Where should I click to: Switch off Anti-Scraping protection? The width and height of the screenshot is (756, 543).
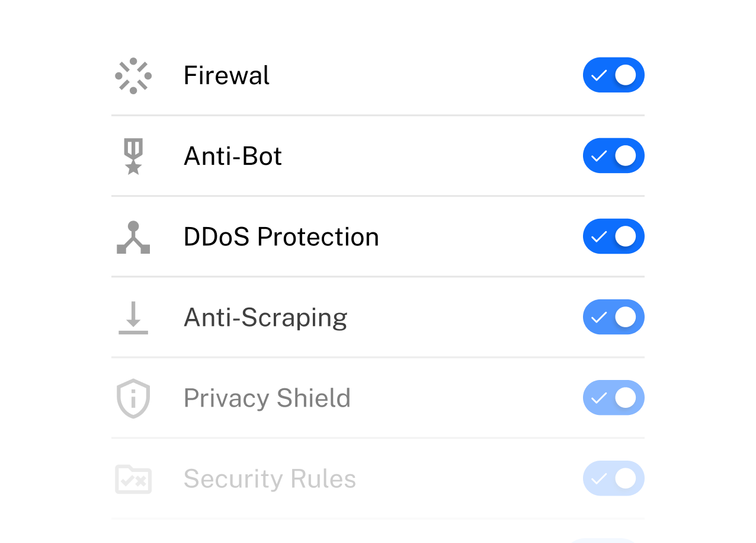coord(613,317)
